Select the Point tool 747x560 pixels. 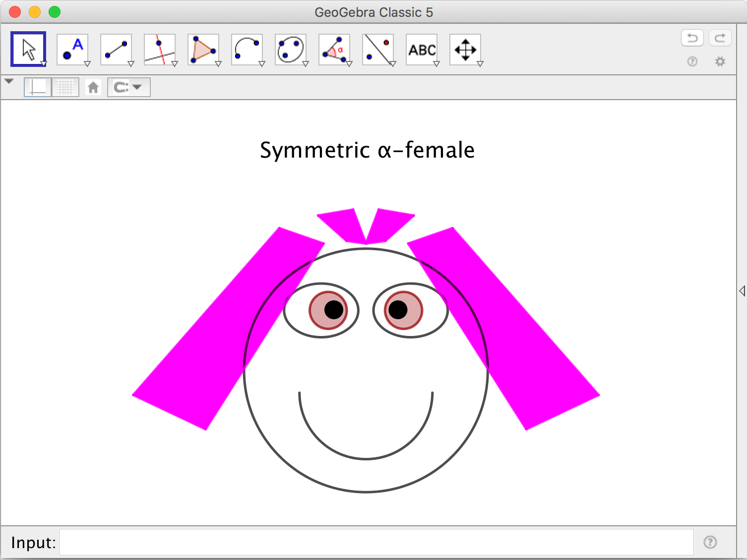(x=72, y=49)
